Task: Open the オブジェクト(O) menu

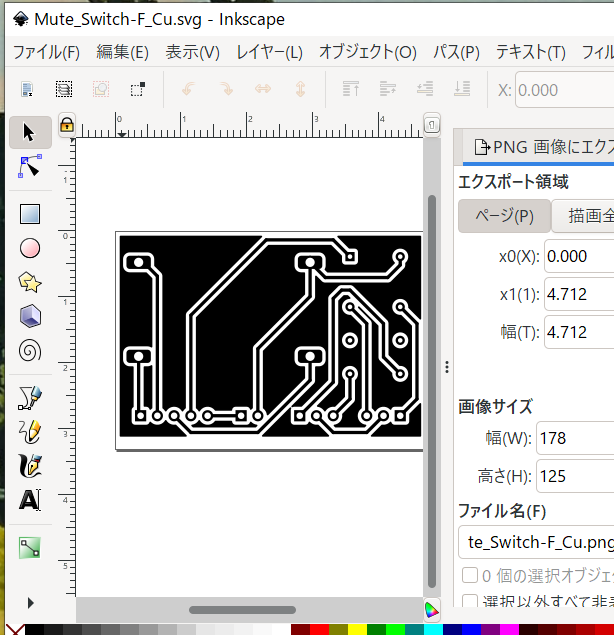Action: click(368, 52)
